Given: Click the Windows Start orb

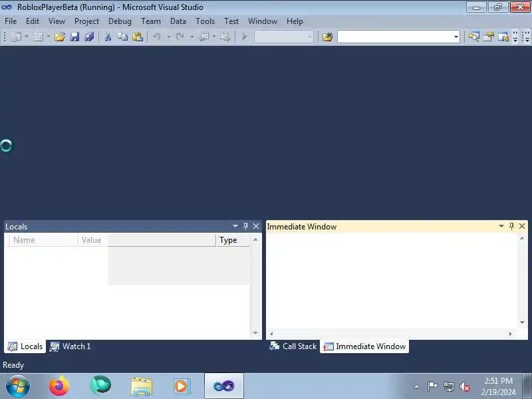Looking at the screenshot, I should (18, 386).
